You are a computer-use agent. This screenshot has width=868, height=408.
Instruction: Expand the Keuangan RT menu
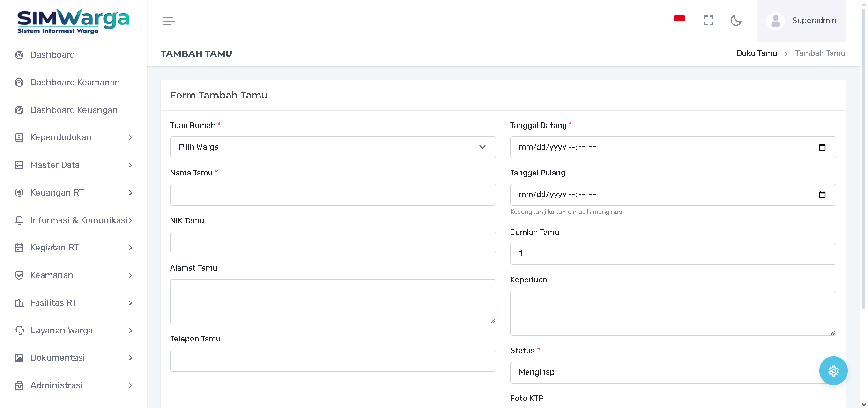pos(74,193)
